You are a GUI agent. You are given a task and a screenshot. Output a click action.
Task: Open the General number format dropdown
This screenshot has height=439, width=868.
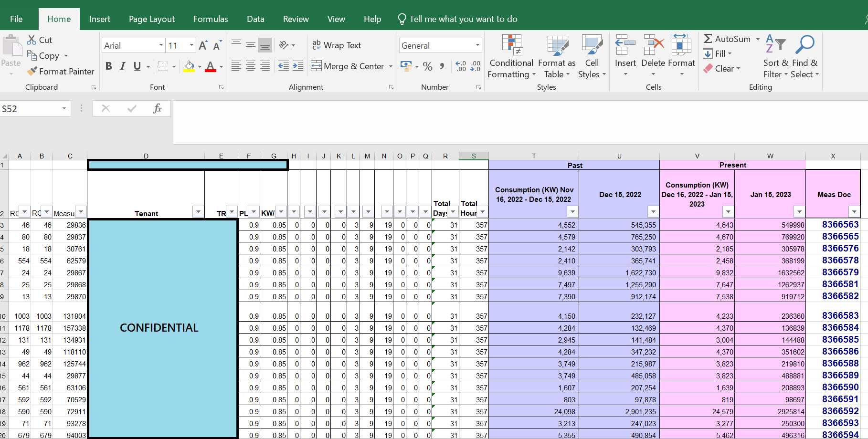pyautogui.click(x=477, y=45)
